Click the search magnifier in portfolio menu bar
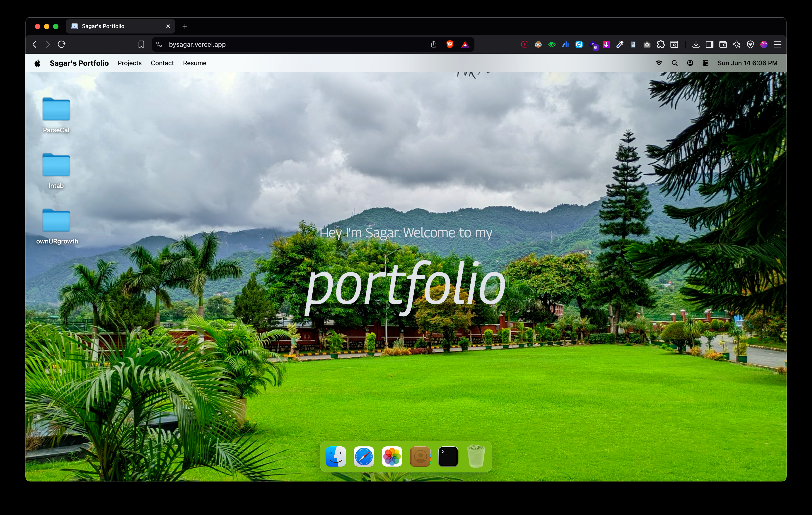This screenshot has height=515, width=812. pos(674,63)
